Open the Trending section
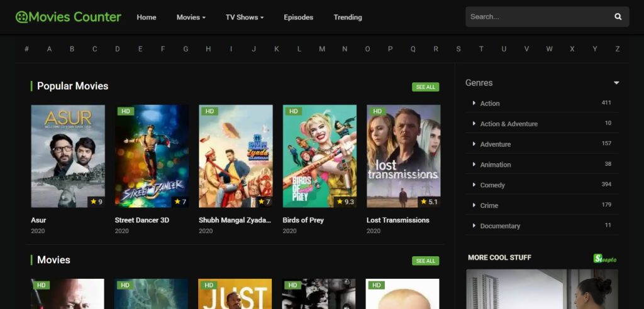Image resolution: width=644 pixels, height=309 pixels. 347,17
